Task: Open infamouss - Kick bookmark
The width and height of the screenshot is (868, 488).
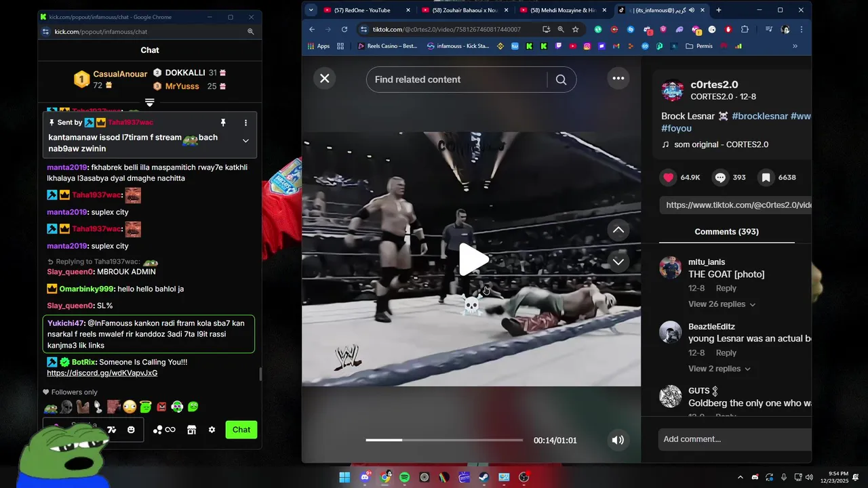Action: pos(458,46)
